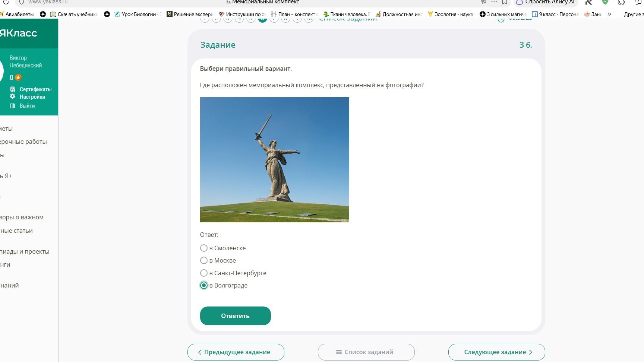Open the Авиабилеты bookmark
The height and width of the screenshot is (362, 644).
tap(17, 14)
